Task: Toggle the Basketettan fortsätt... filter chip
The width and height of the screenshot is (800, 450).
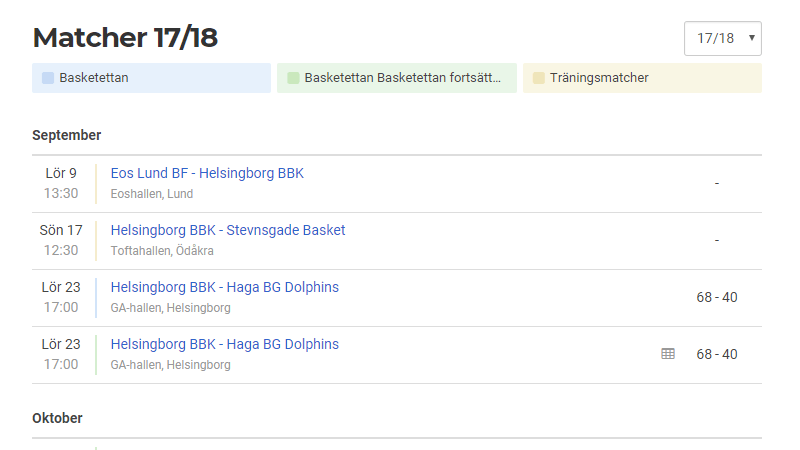Action: click(x=397, y=78)
